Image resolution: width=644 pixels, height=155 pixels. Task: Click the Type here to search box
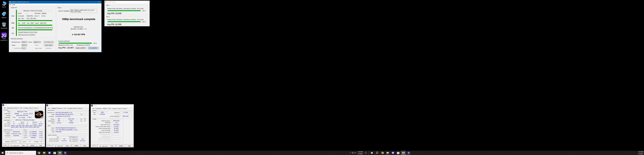coord(21,153)
